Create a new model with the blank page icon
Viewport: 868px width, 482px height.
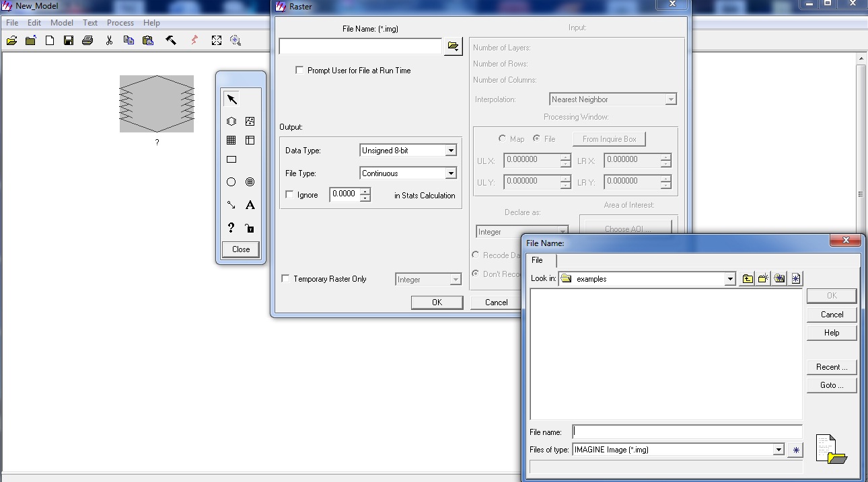coord(50,40)
